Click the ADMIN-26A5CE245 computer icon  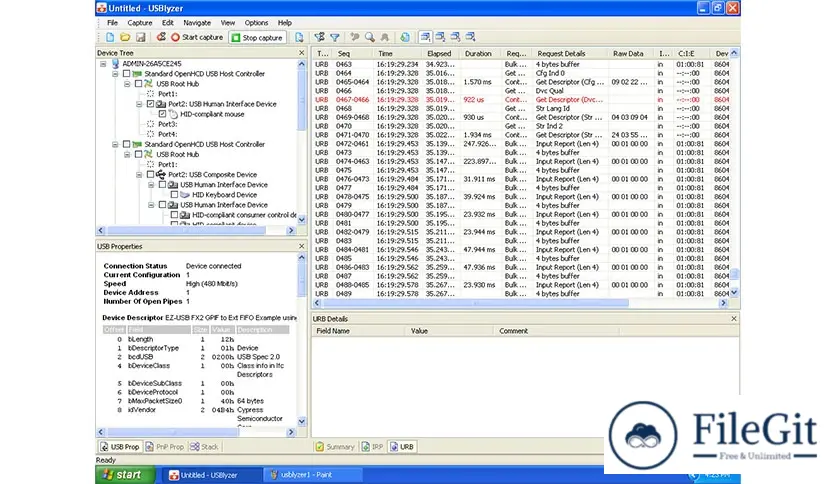(x=115, y=63)
